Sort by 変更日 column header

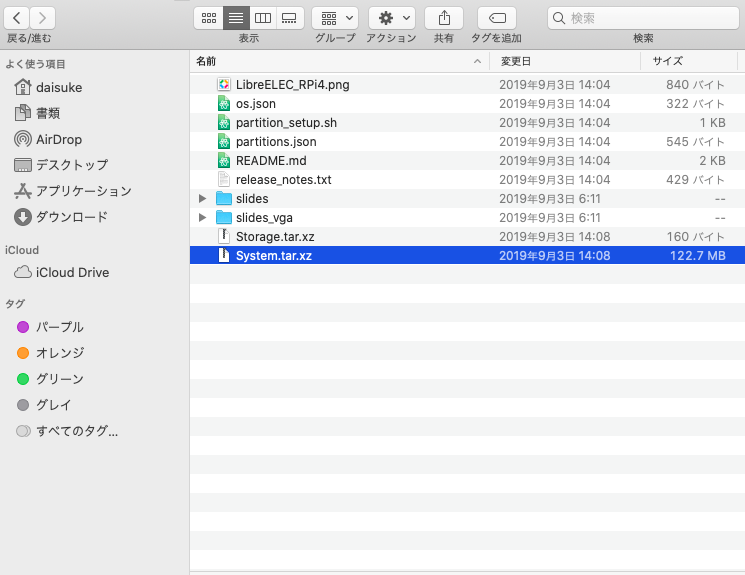click(x=565, y=61)
